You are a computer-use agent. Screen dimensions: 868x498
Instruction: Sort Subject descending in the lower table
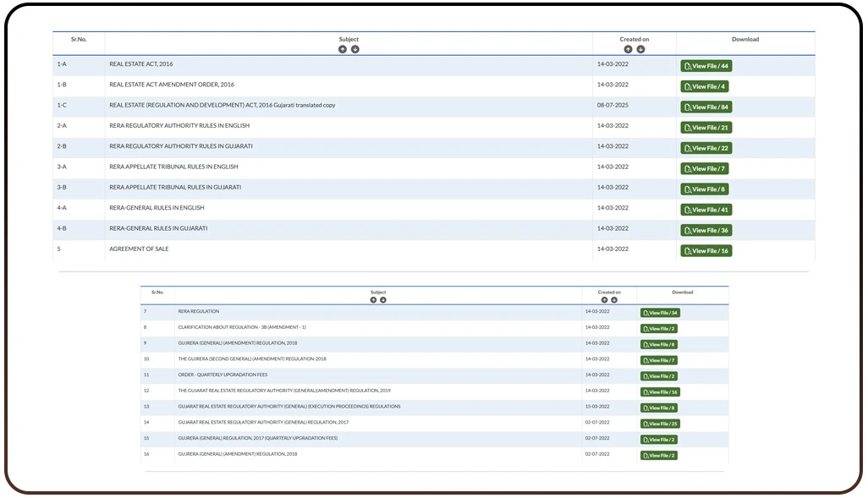pyautogui.click(x=382, y=299)
